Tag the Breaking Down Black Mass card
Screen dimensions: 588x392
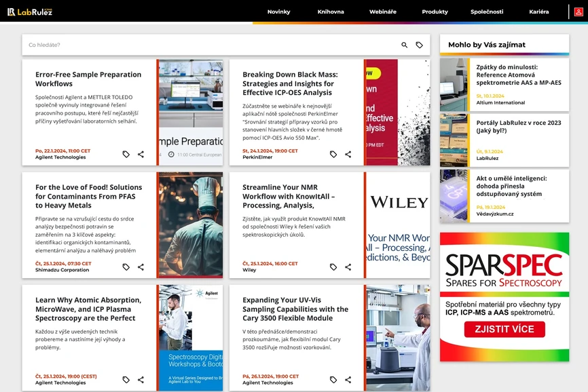tap(333, 154)
